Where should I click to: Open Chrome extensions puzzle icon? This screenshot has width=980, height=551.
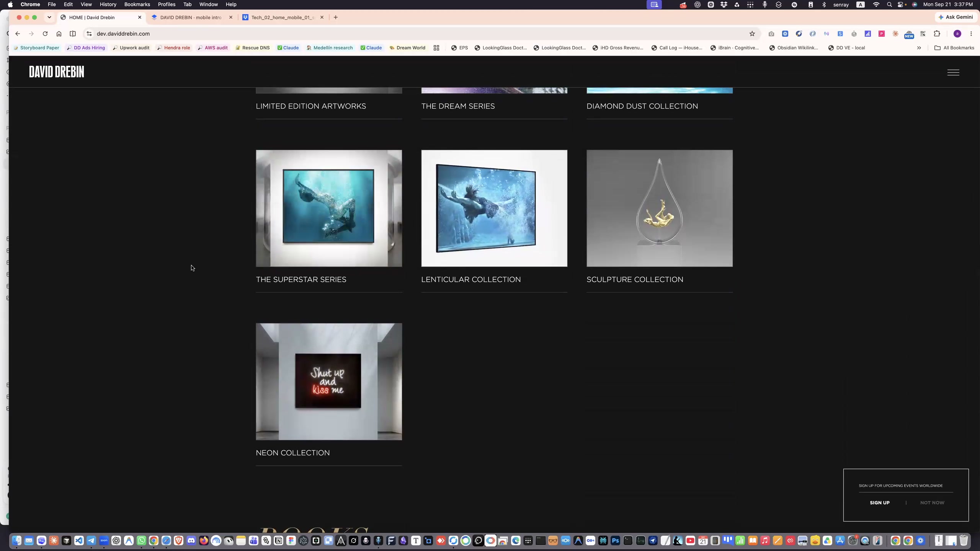pyautogui.click(x=937, y=34)
